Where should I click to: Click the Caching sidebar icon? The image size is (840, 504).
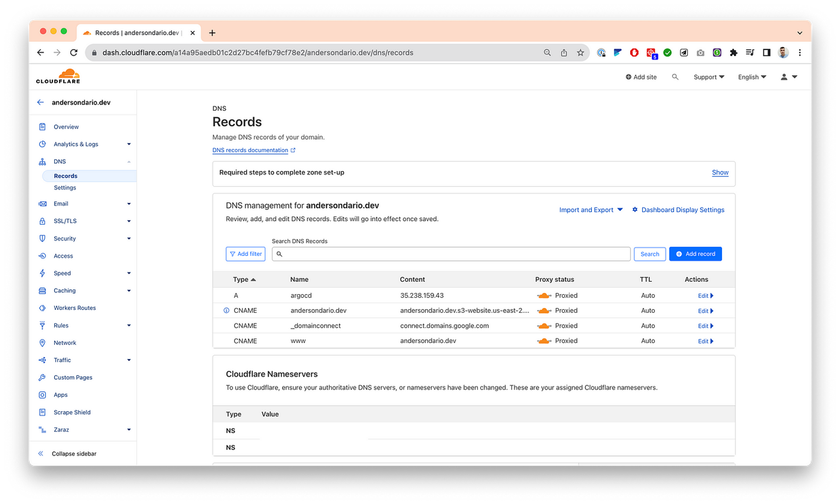pos(42,290)
